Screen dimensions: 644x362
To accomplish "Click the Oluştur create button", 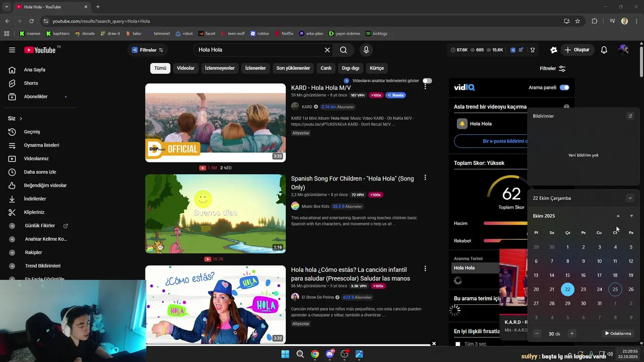I will click(x=577, y=50).
